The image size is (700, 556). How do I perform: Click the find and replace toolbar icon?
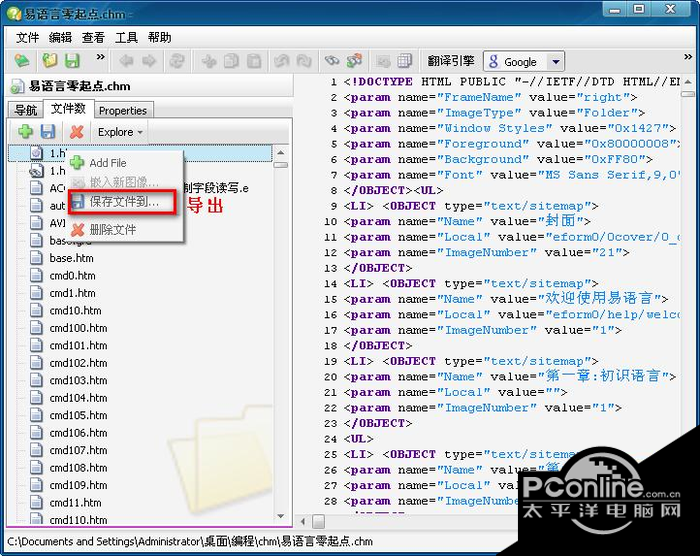[x=354, y=61]
